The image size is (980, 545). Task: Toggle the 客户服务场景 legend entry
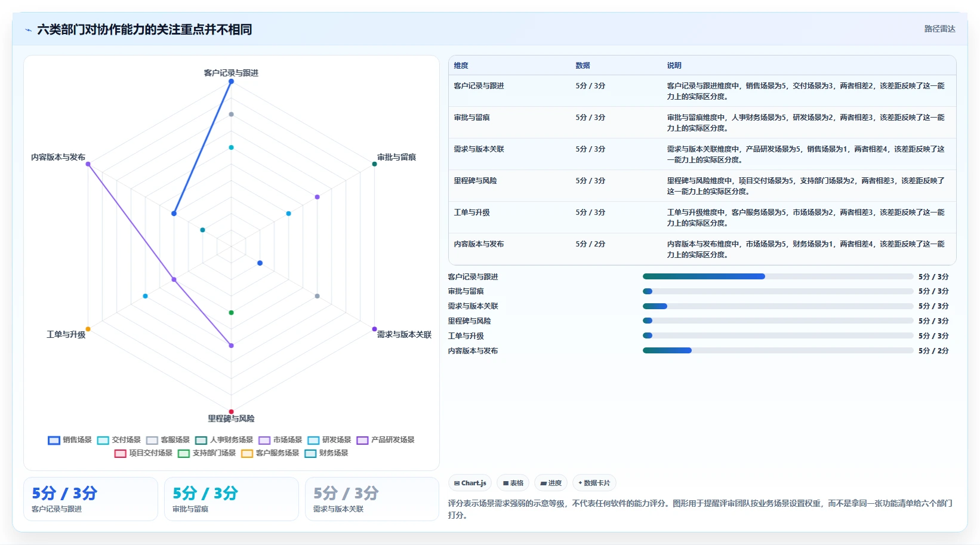coord(270,453)
